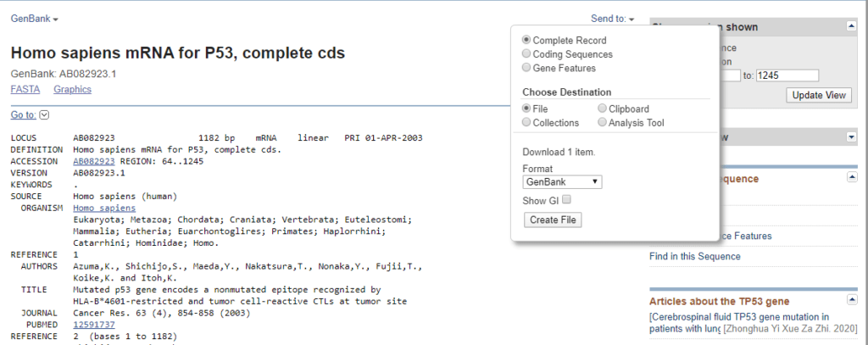
Task: Open the Send to dropdown menu
Action: coord(613,18)
